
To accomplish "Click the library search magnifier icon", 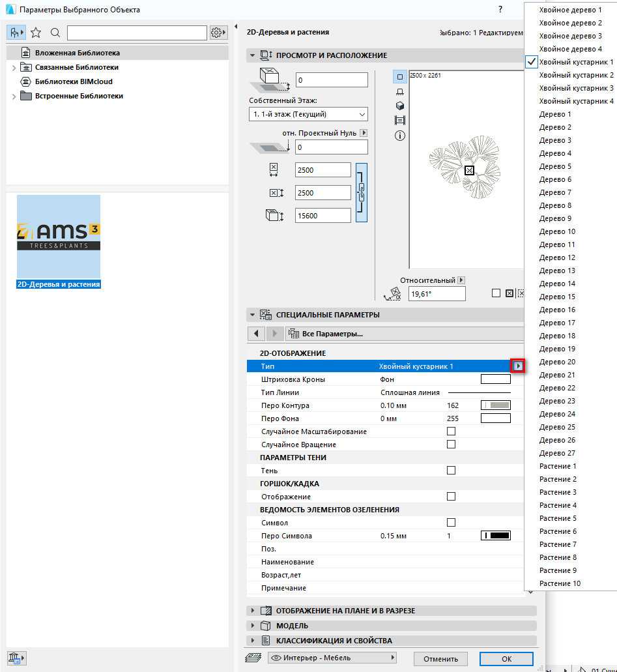I will pyautogui.click(x=55, y=33).
